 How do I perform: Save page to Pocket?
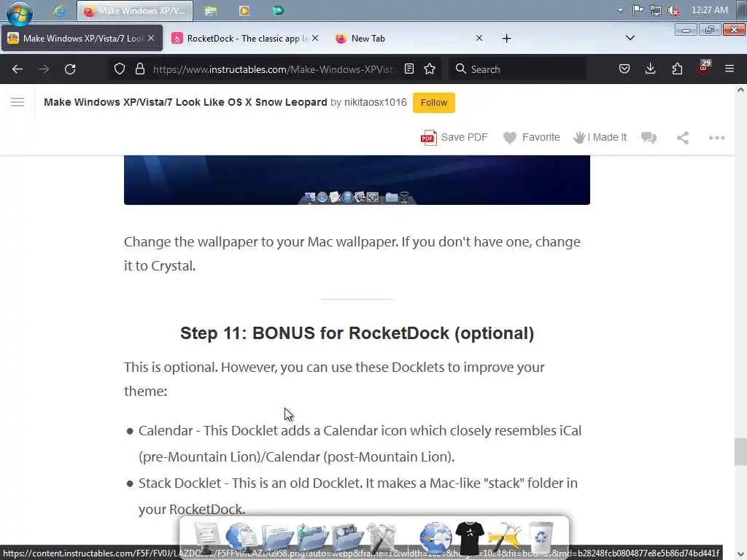tap(624, 69)
